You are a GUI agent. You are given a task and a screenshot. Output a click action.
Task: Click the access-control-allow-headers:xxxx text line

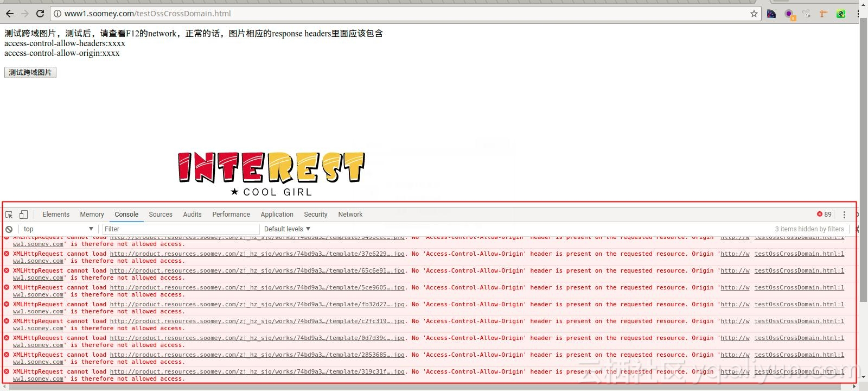65,43
